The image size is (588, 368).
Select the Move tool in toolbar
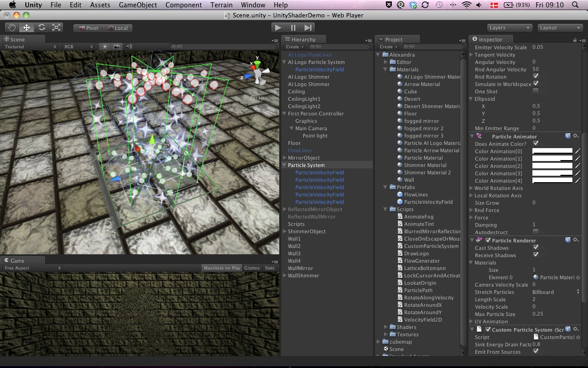pos(27,28)
